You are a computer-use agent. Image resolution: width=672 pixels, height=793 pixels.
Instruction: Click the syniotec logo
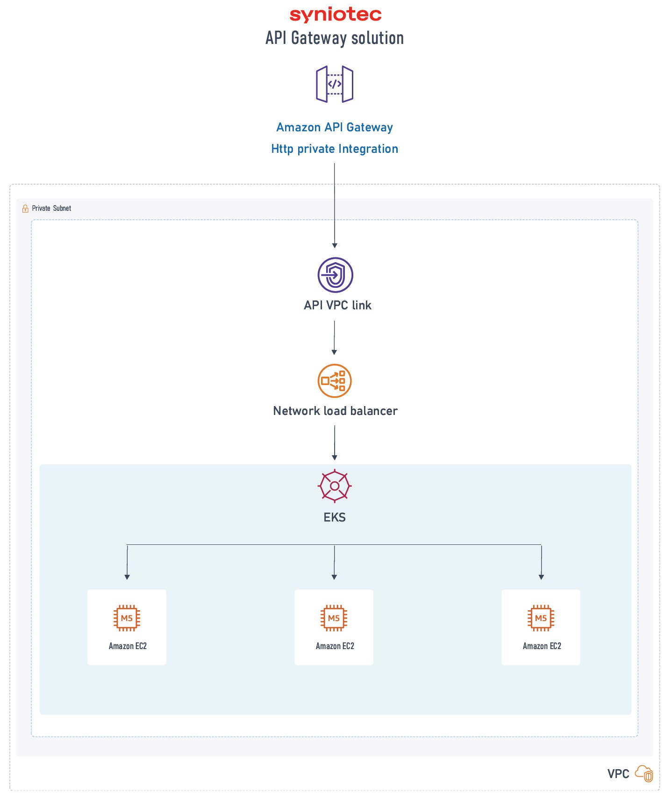336,15
